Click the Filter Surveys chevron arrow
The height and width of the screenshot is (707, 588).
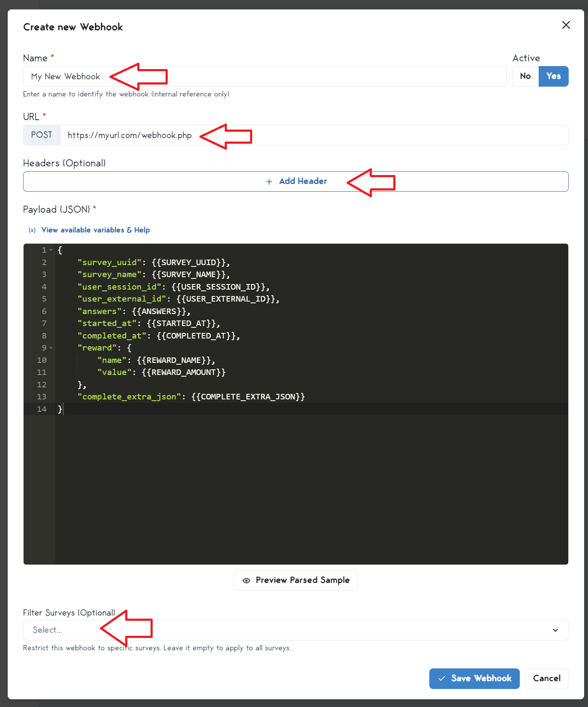(555, 630)
